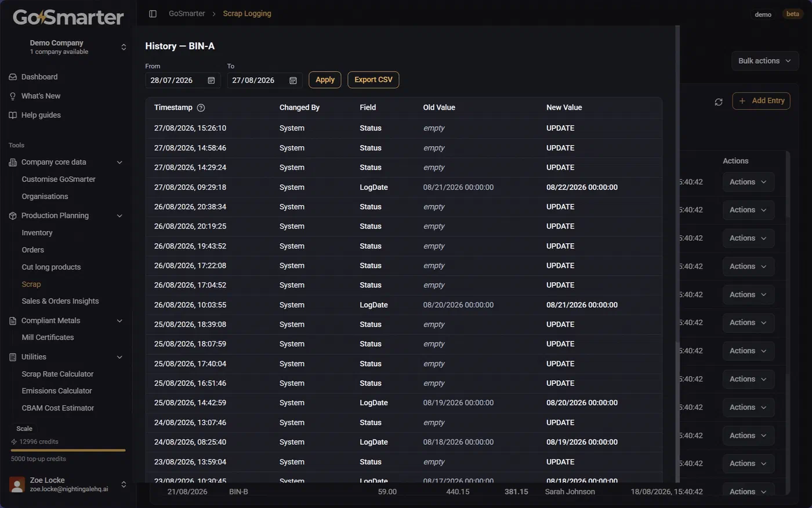Click old value 08/20/2026 00:00:00
This screenshot has height=508, width=812.
pos(458,305)
